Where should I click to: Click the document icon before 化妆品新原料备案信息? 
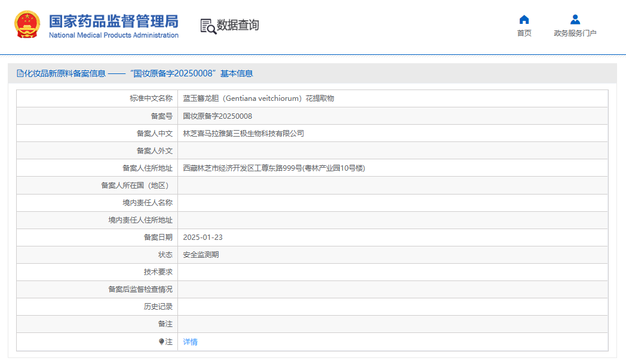tap(20, 73)
